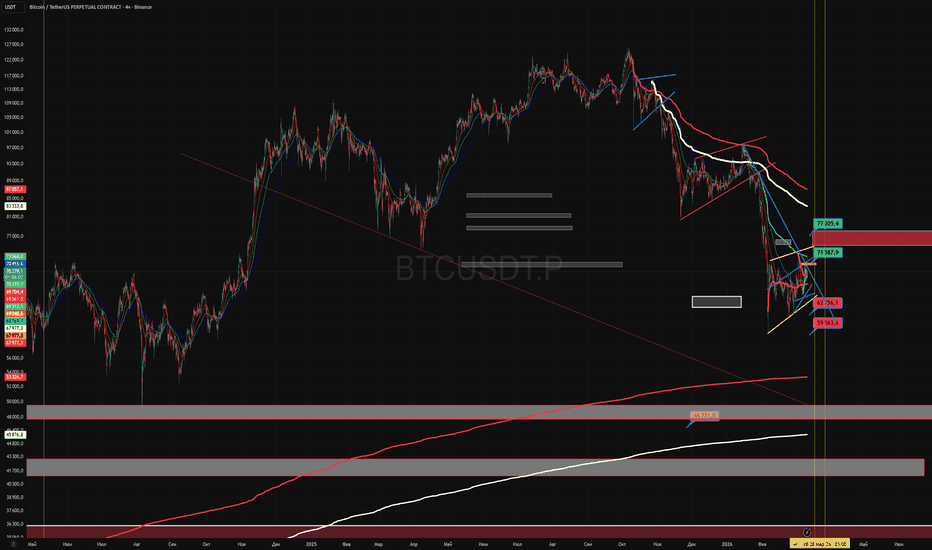Image resolution: width=932 pixels, height=550 pixels.
Task: Click the red 53 326,7 price label
Action: (15, 377)
